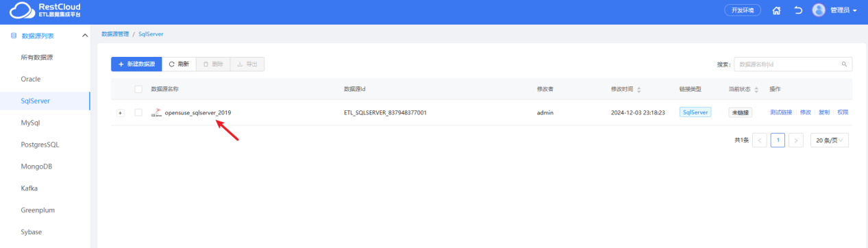This screenshot has height=248, width=868.
Task: Select Kafka in sidebar
Action: coord(45,188)
